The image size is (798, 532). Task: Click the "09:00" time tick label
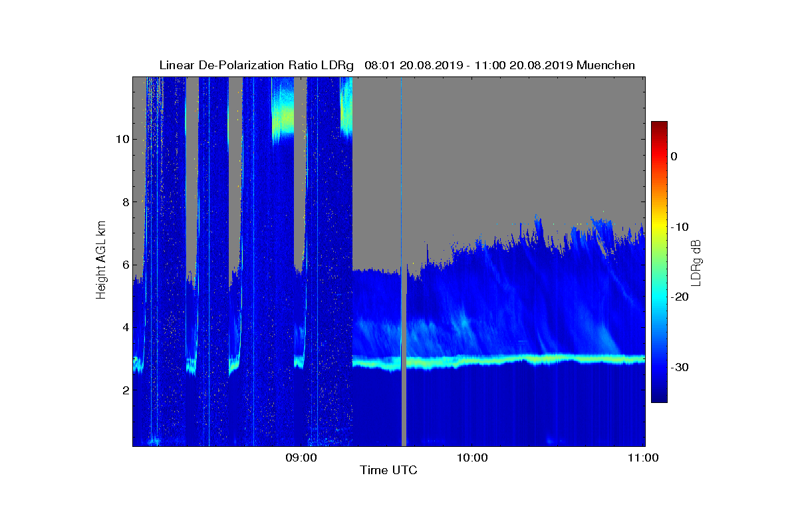(303, 458)
